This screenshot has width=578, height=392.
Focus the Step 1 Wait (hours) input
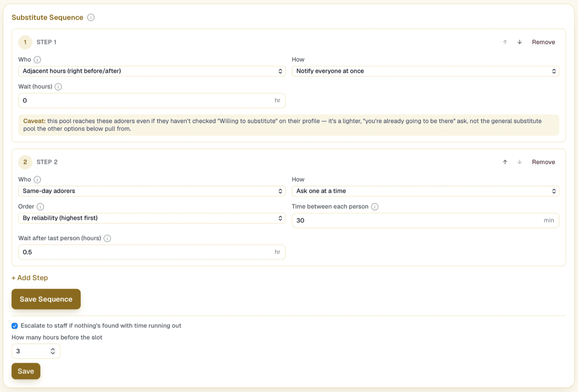(152, 100)
